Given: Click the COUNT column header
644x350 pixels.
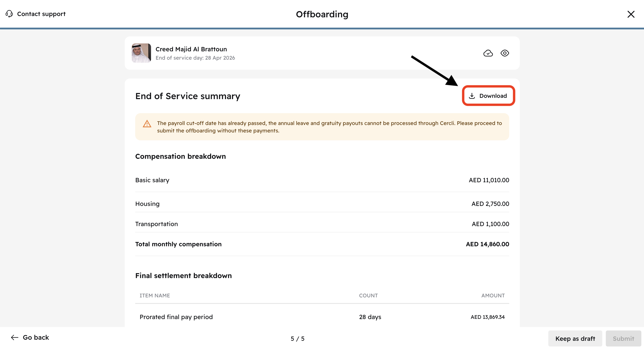Looking at the screenshot, I should (368, 296).
